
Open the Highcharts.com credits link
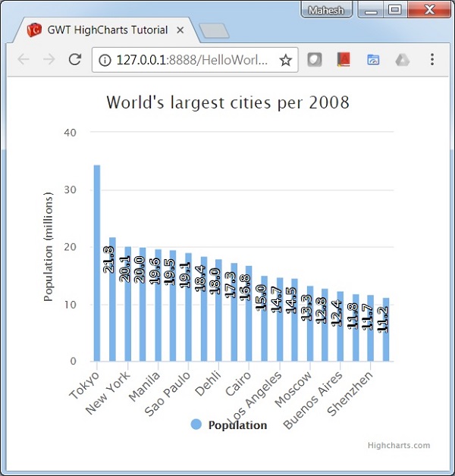click(x=399, y=446)
